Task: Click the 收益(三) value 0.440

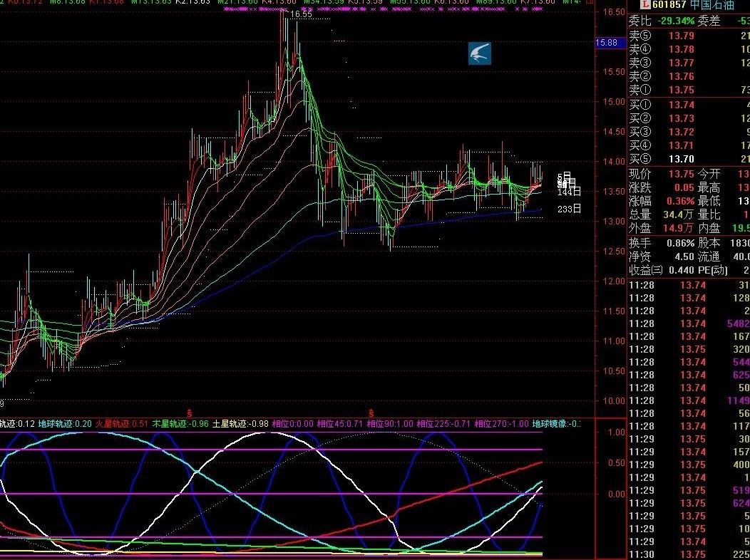Action: coord(682,271)
